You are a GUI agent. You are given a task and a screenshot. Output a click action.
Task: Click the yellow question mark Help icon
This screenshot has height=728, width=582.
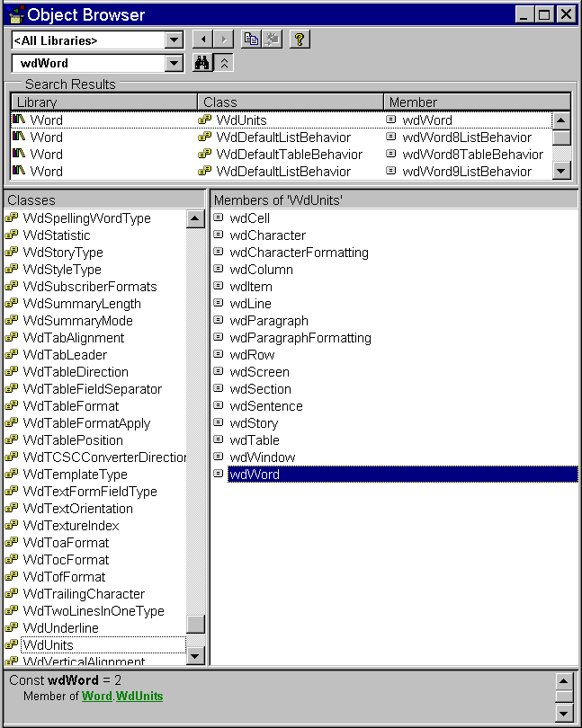click(x=300, y=40)
